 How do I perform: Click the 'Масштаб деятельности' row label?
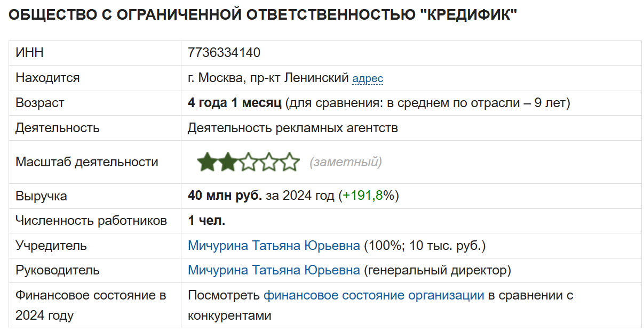87,162
